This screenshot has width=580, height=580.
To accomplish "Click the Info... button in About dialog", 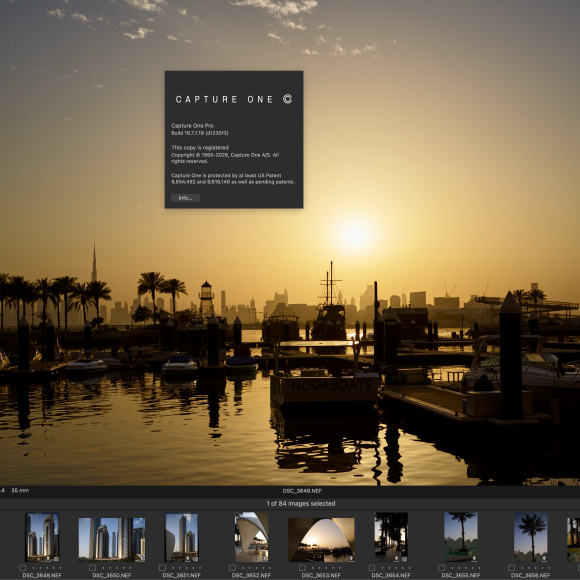I will point(185,198).
